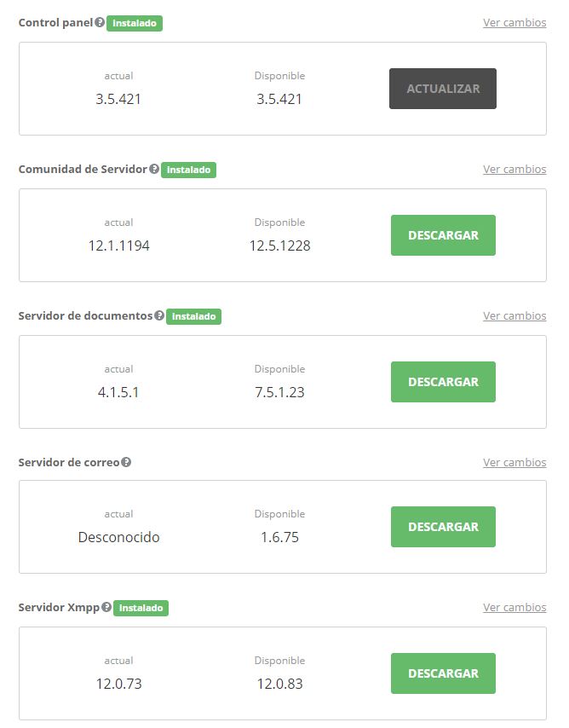Image resolution: width=569 pixels, height=728 pixels.
Task: Show help tooltip for Servidor de correo
Action: 126,462
